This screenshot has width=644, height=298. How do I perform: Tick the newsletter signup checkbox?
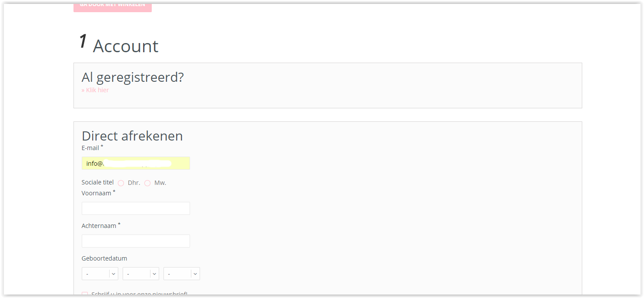[85, 295]
